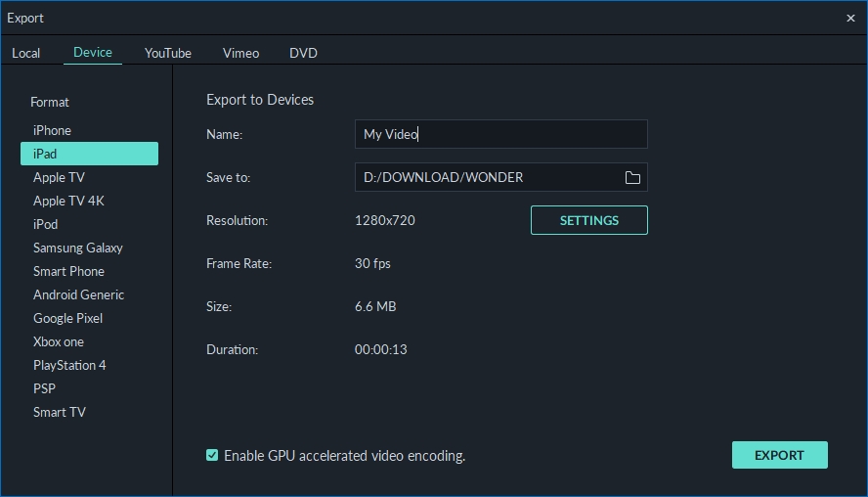
Task: Choose Apple TV 4K format
Action: click(68, 201)
